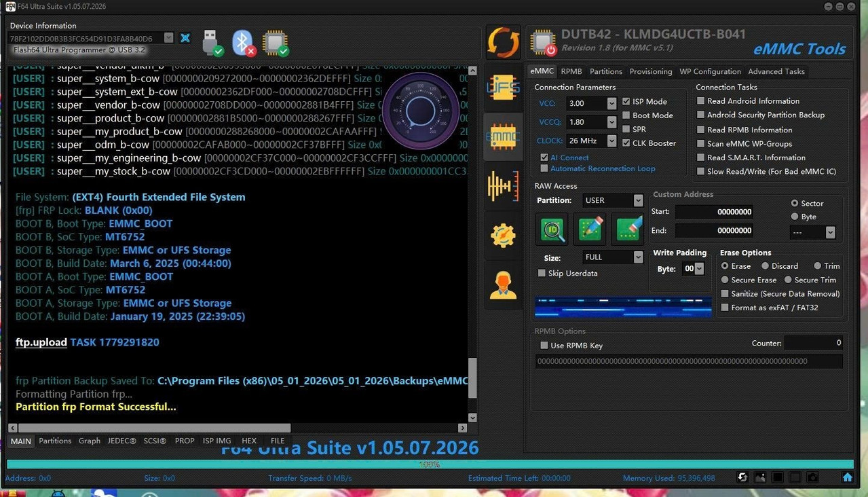Image resolution: width=868 pixels, height=497 pixels.
Task: Select the EMMC sidebar icon
Action: 503,136
